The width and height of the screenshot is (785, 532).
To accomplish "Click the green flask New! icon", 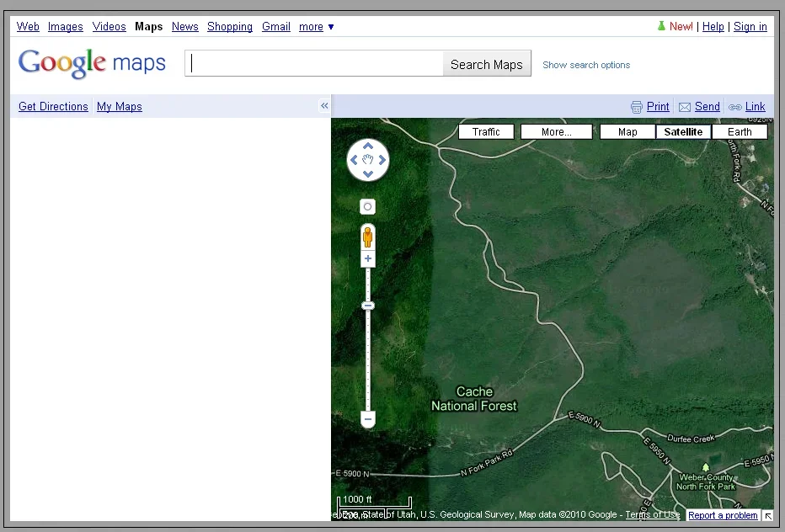I will 661,26.
